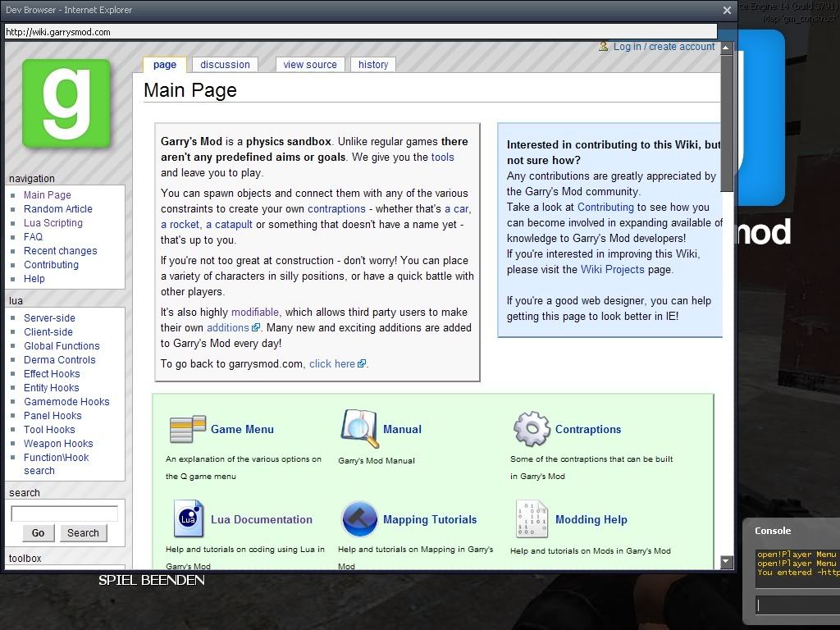Click the Mapping Tutorials hammer icon
The height and width of the screenshot is (630, 840).
(359, 518)
